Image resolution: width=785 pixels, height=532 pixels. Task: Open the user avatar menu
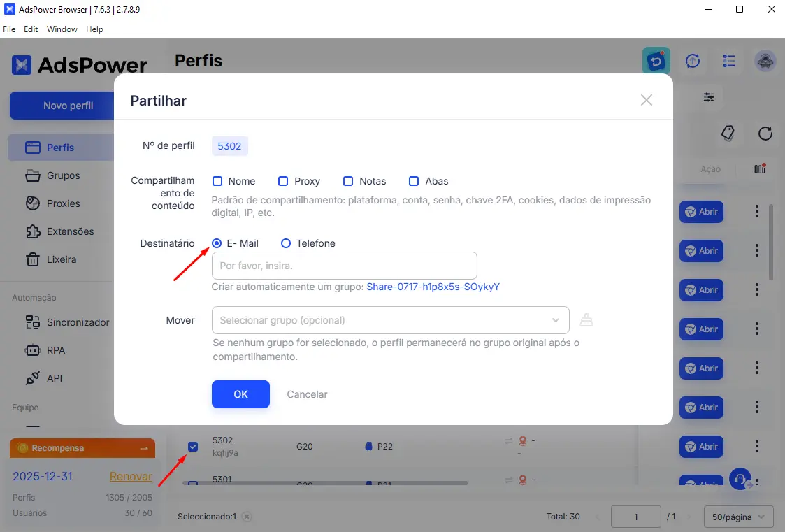point(765,61)
